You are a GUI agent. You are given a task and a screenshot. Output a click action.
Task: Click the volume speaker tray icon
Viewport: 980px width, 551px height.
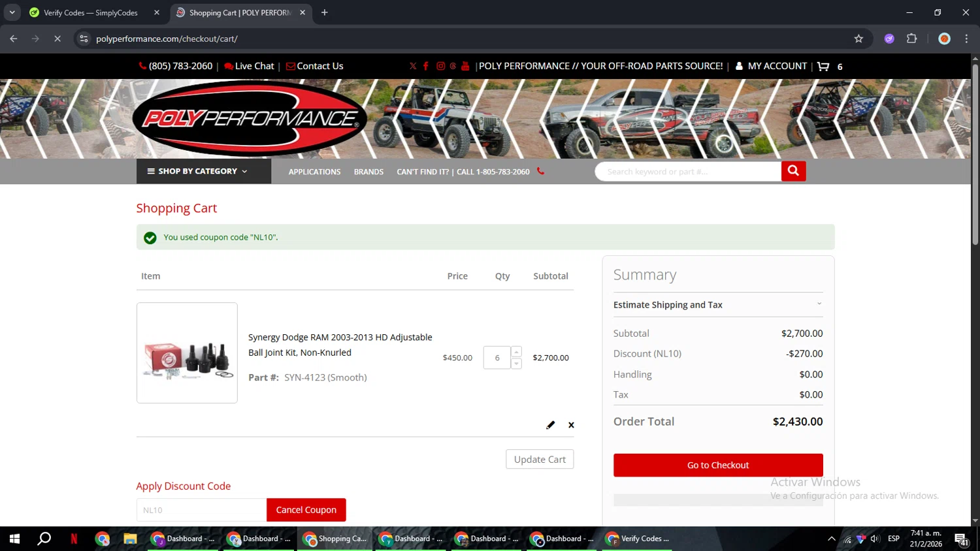click(x=875, y=539)
